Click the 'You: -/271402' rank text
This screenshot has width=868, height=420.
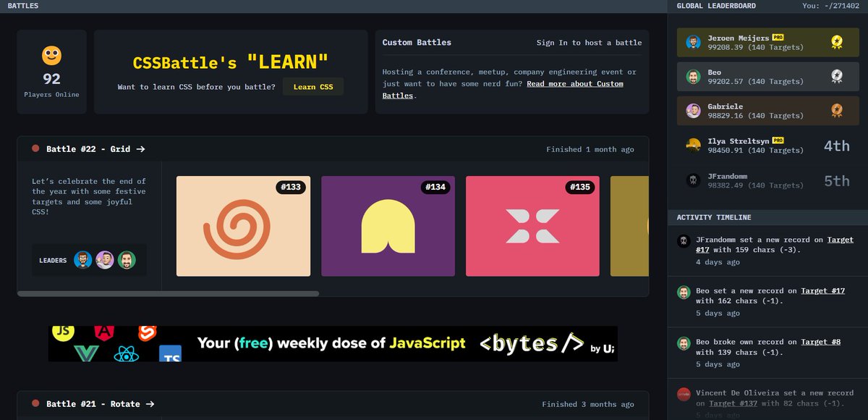tap(831, 6)
